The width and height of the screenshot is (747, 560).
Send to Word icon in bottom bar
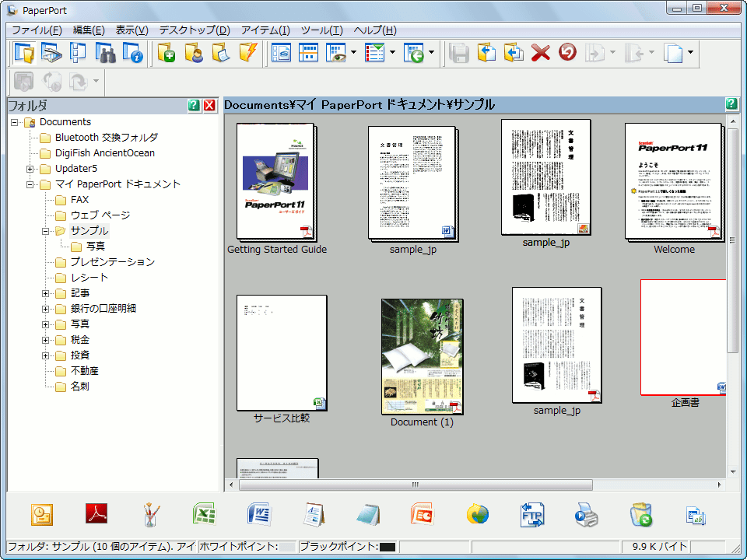(x=259, y=515)
